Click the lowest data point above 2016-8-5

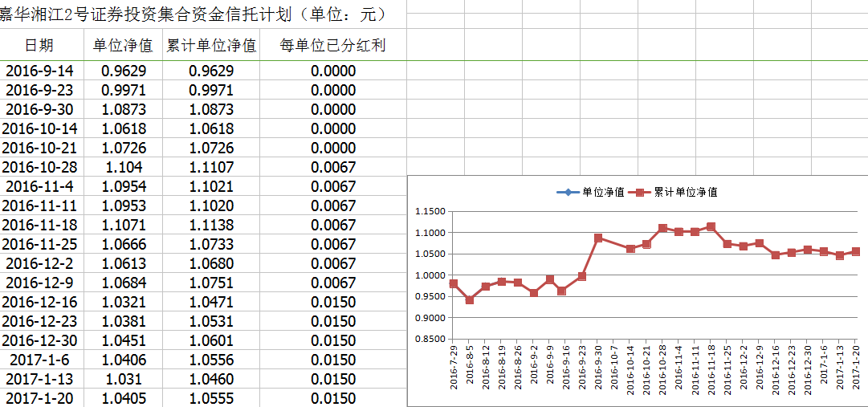coord(470,300)
